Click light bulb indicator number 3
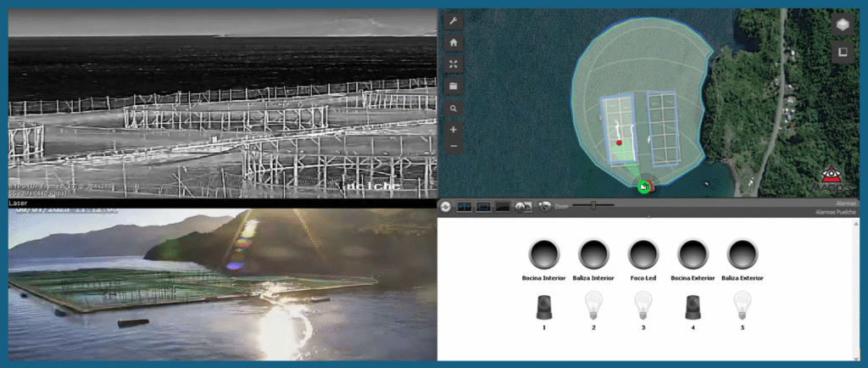 (x=643, y=304)
